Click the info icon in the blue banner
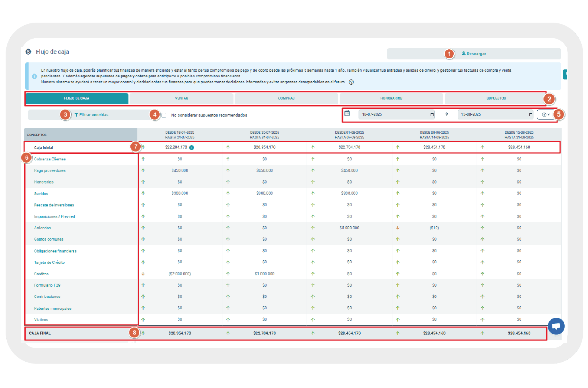The width and height of the screenshot is (588, 388). coord(34,76)
